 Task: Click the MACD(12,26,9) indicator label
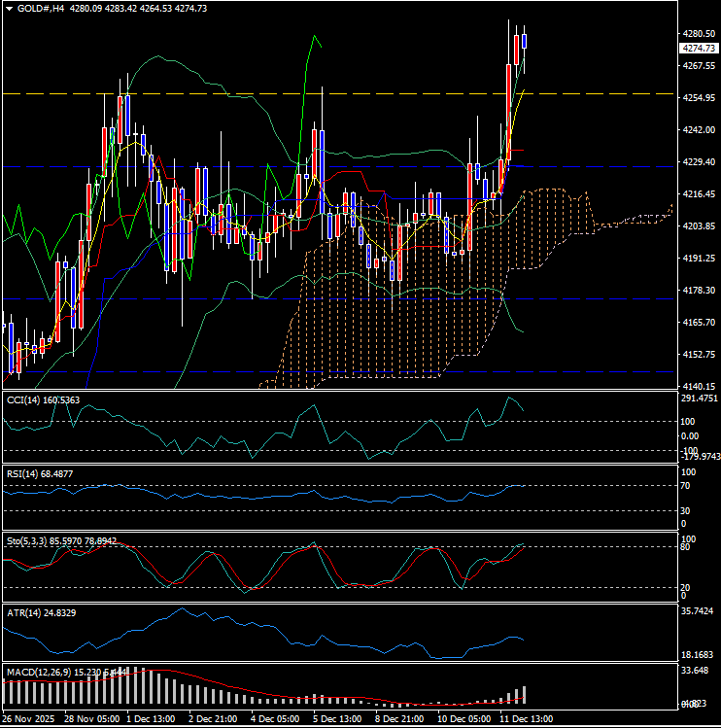37,672
